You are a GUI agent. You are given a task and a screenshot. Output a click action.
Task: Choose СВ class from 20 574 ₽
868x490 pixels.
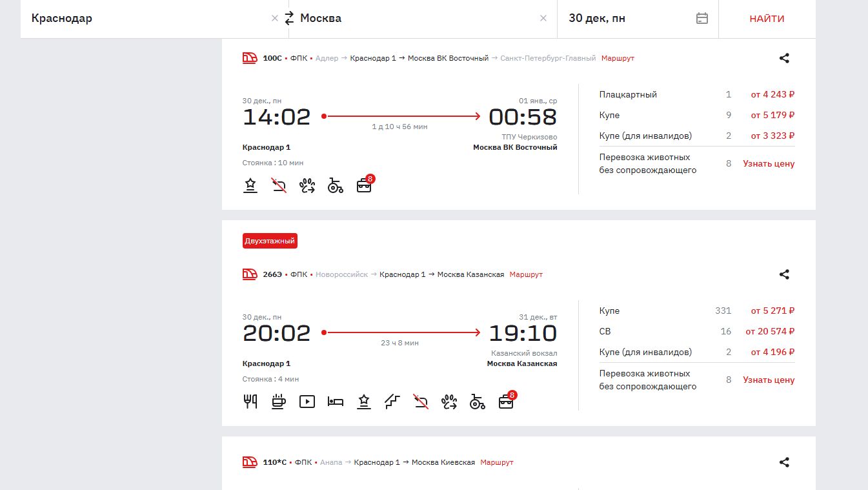pyautogui.click(x=769, y=331)
